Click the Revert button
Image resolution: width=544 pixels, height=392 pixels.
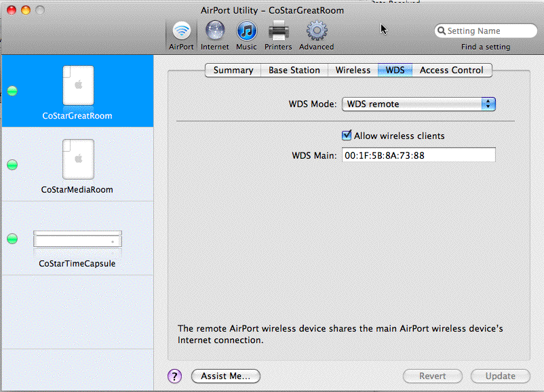point(432,376)
